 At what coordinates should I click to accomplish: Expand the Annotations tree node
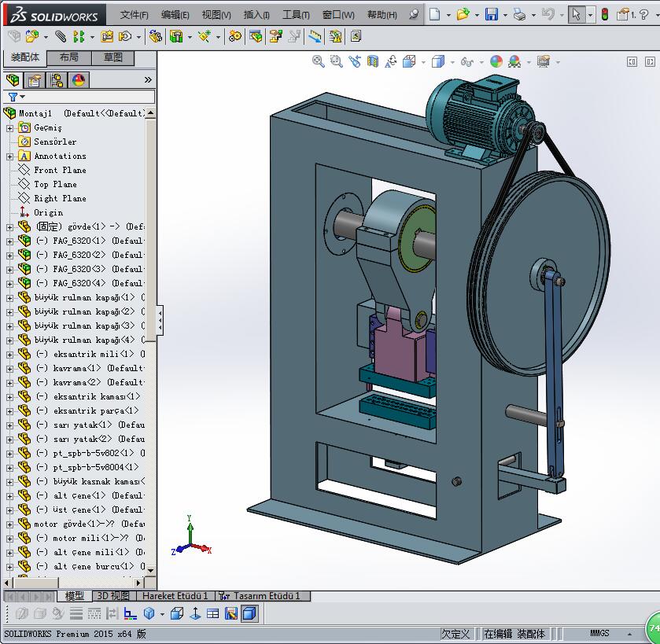click(9, 156)
